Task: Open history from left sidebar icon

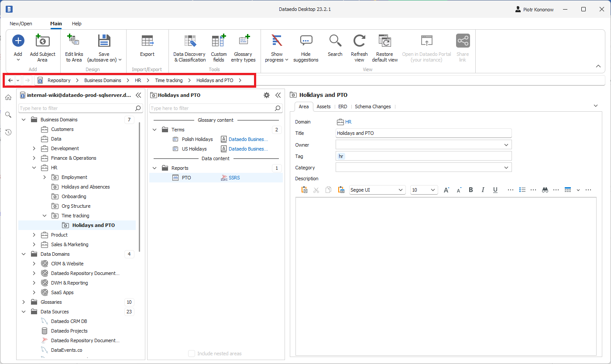Action: pos(8,132)
